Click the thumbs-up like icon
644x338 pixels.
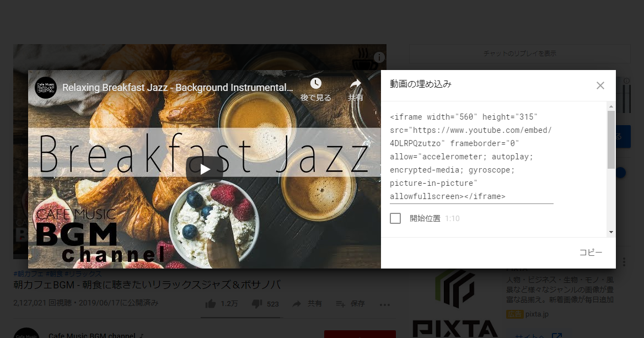[x=210, y=304]
